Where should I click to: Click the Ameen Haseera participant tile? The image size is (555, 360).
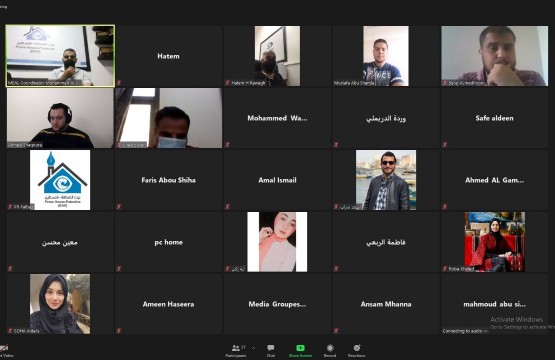tap(168, 304)
